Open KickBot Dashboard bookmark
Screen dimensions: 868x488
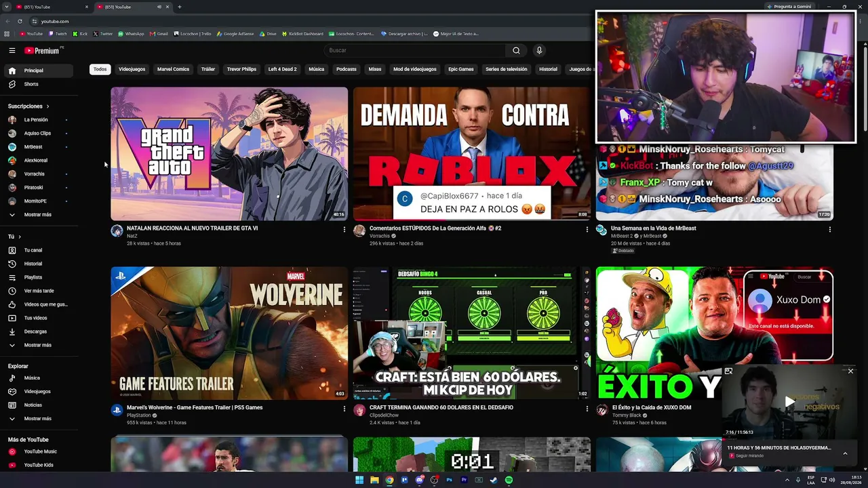[302, 34]
